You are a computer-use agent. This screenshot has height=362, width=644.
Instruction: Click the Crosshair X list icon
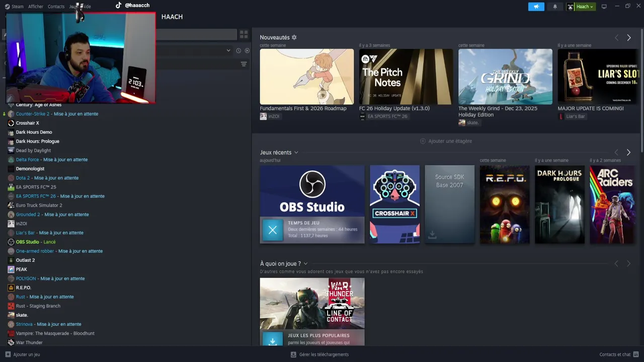(x=11, y=123)
